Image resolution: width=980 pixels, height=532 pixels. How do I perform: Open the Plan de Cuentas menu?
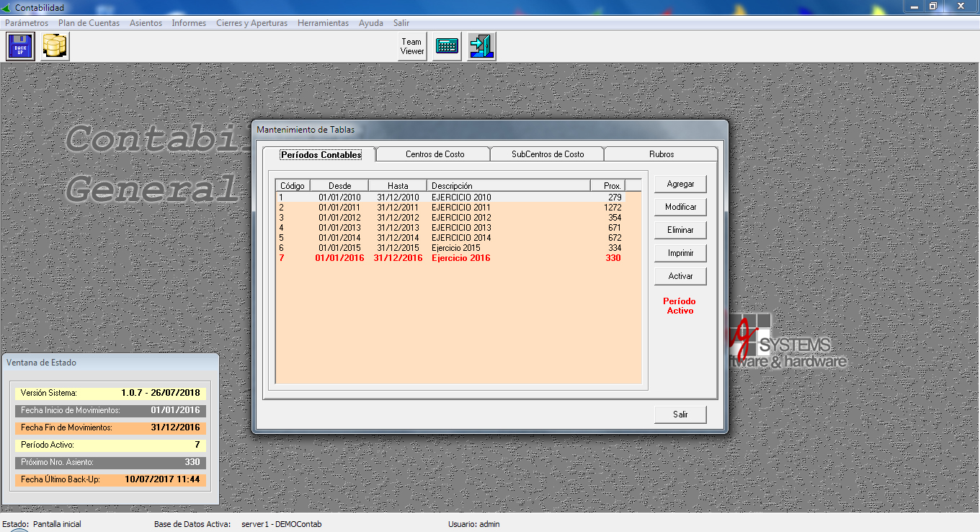pos(89,23)
